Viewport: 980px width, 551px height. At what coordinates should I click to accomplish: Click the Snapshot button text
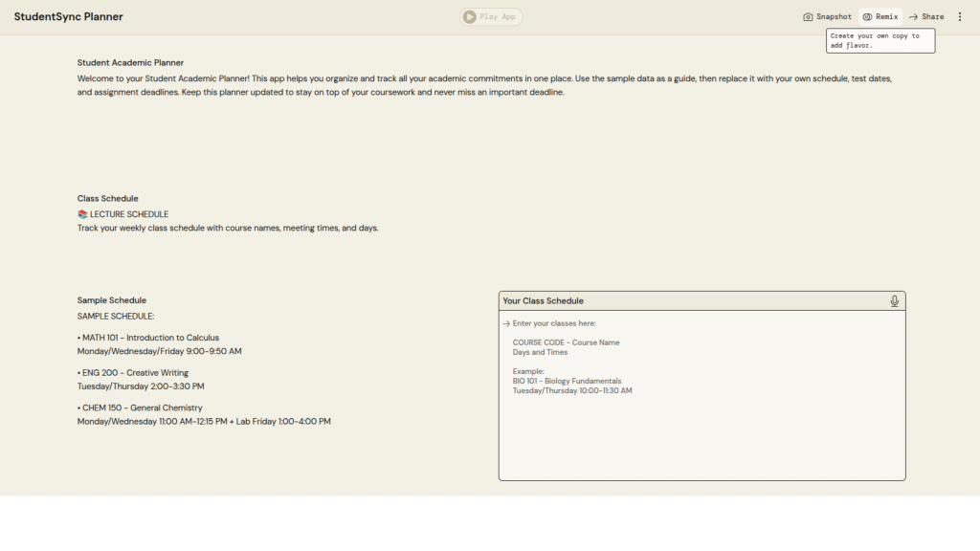(x=834, y=17)
